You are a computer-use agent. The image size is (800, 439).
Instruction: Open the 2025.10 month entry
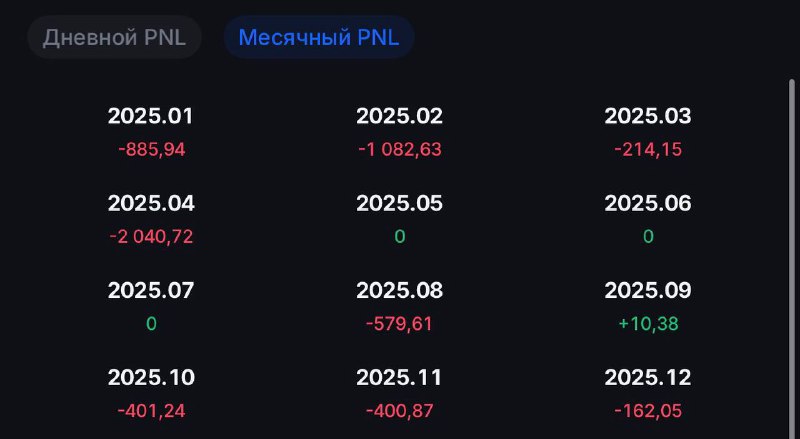[x=151, y=394]
